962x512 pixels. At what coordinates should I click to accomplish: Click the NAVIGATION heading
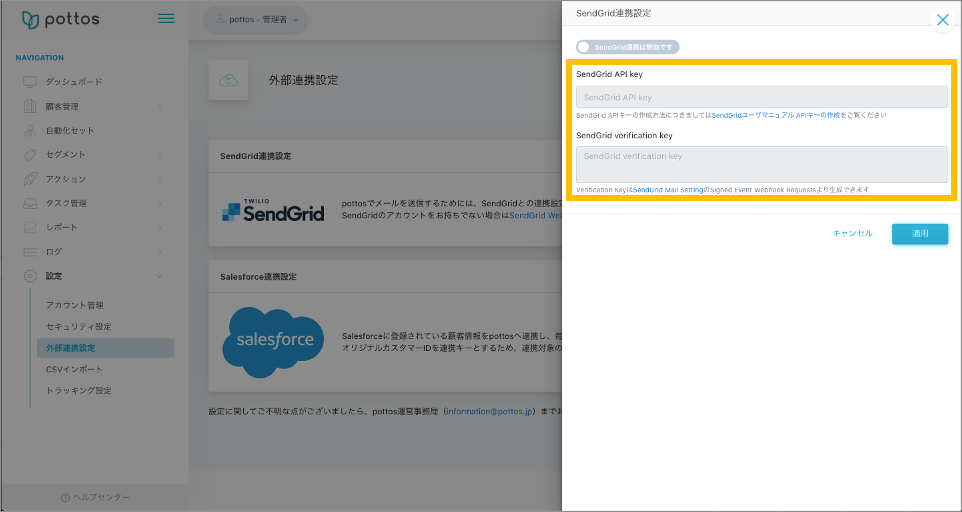point(40,58)
